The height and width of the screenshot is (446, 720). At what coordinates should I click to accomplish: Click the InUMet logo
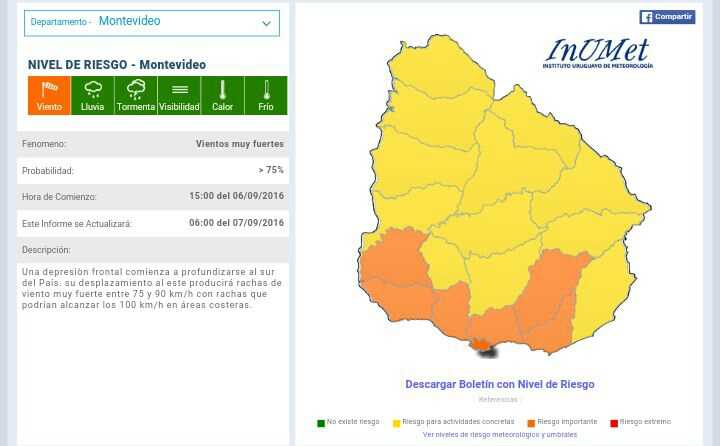pos(597,53)
